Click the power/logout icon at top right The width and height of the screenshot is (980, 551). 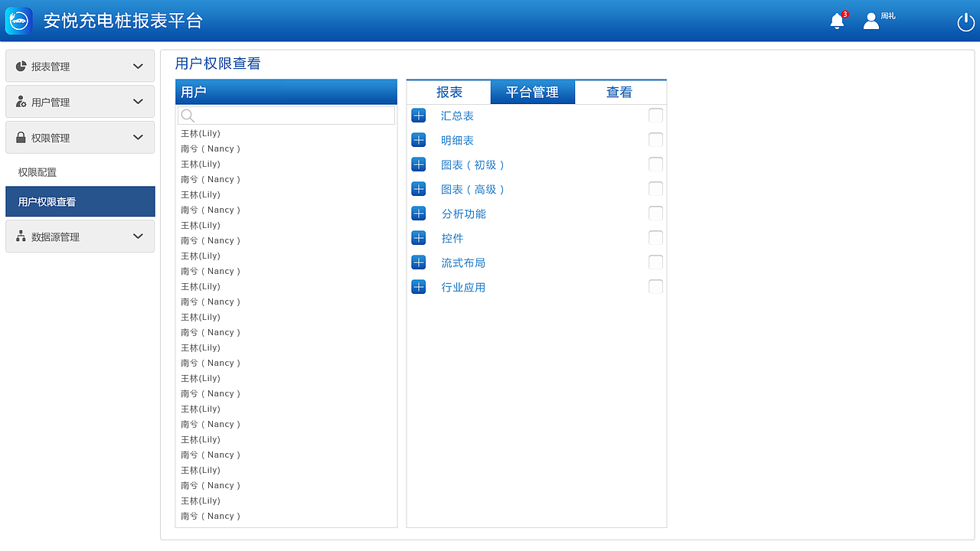[965, 22]
